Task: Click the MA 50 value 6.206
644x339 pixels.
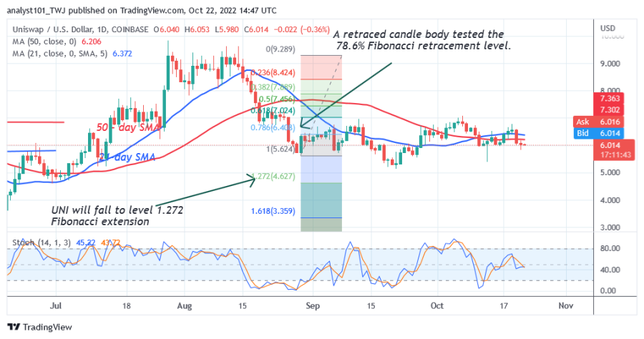Action: tap(91, 41)
